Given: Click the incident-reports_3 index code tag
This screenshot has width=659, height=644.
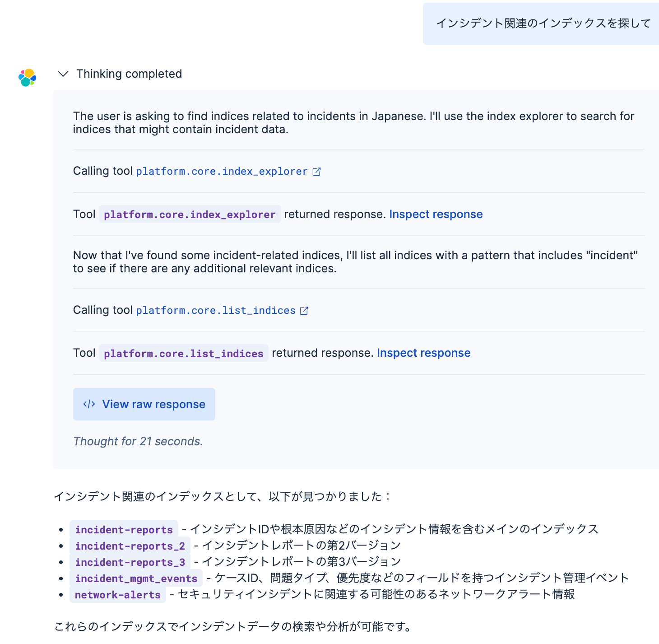Looking at the screenshot, I should coord(130,562).
